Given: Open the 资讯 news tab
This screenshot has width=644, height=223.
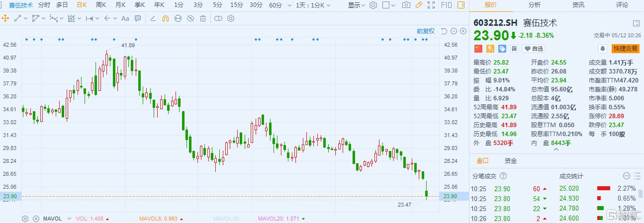Looking at the screenshot, I should (578, 5).
